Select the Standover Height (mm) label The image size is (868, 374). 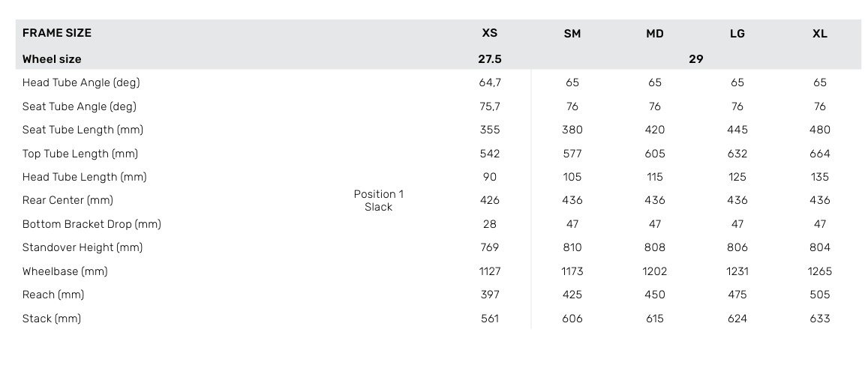coord(83,247)
